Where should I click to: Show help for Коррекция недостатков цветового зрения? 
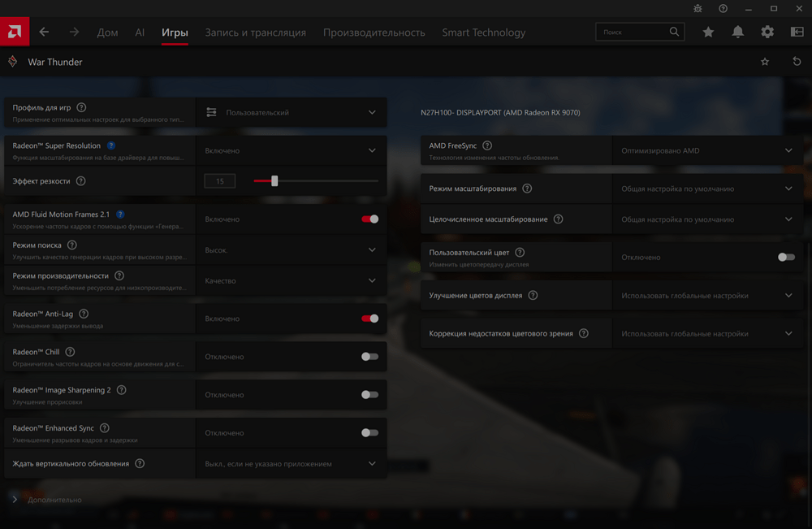(x=583, y=333)
